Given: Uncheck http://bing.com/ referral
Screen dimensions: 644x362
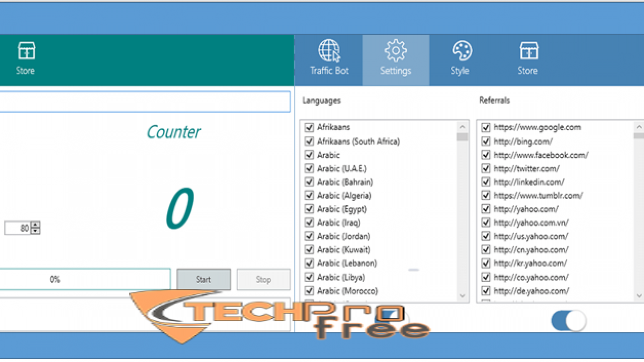Looking at the screenshot, I should tap(486, 141).
